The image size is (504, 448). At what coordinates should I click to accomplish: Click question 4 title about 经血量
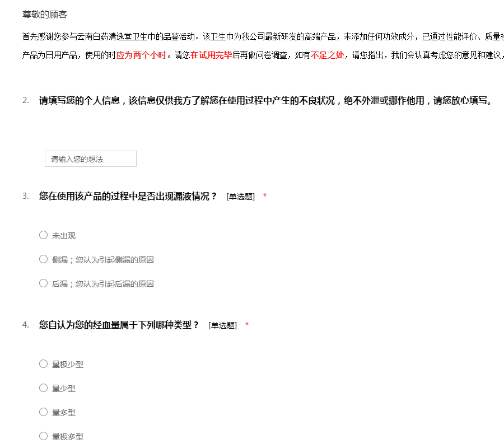point(119,325)
